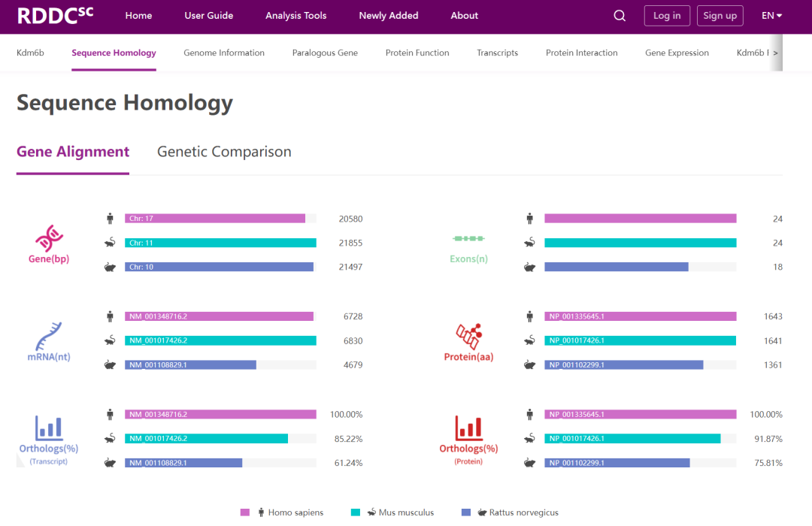The image size is (812, 526).
Task: Open the User Guide menu item
Action: pos(208,16)
